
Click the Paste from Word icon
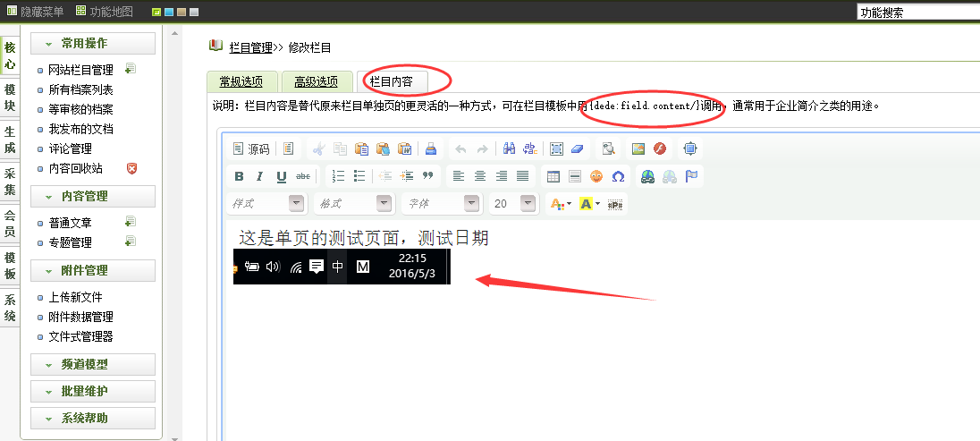404,148
